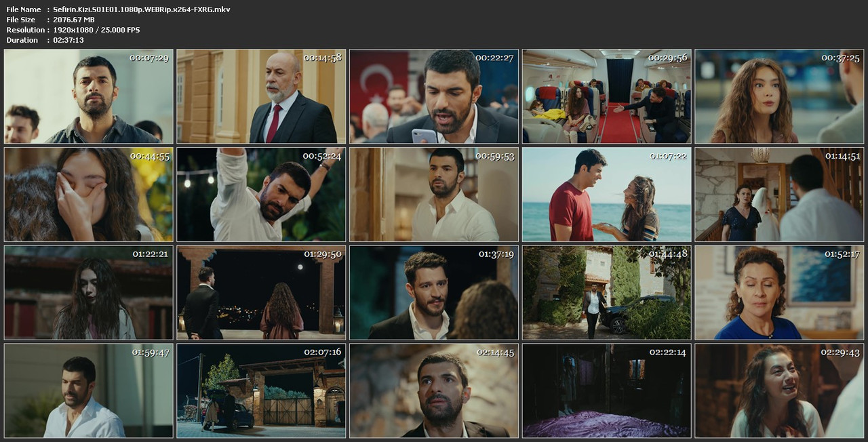Open the frame timestamped 00:59:53
The height and width of the screenshot is (442, 868).
click(434, 195)
